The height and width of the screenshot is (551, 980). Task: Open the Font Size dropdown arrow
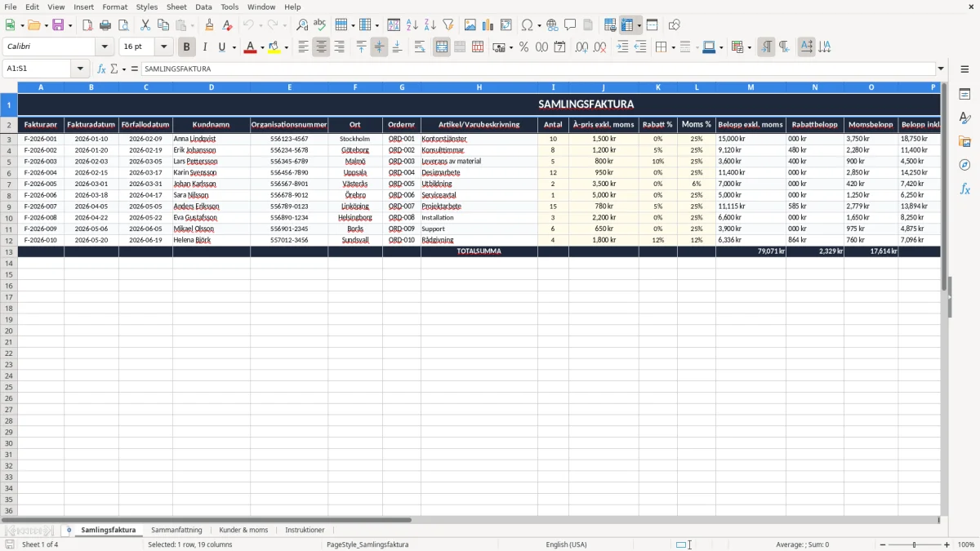point(163,47)
